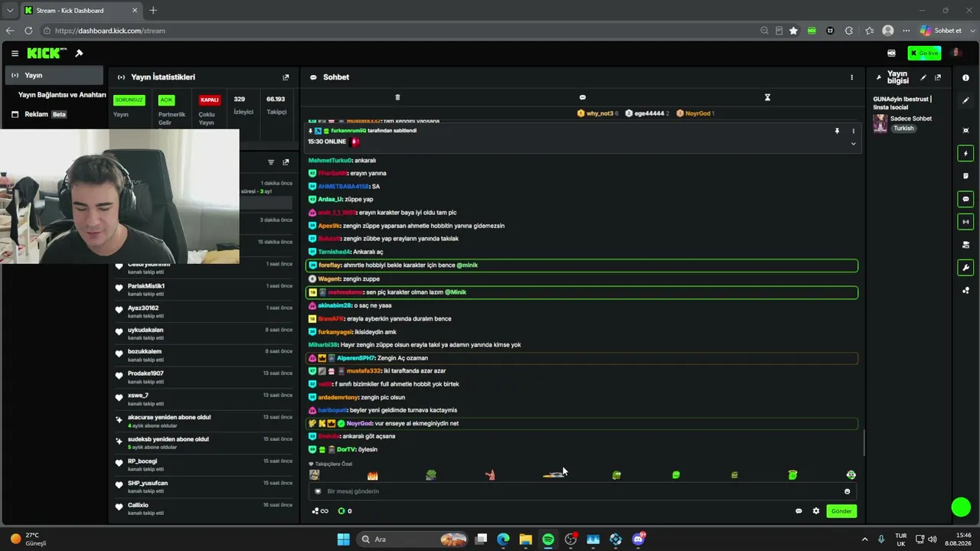The width and height of the screenshot is (980, 551).
Task: Click top gifter ege44444
Action: click(x=647, y=113)
